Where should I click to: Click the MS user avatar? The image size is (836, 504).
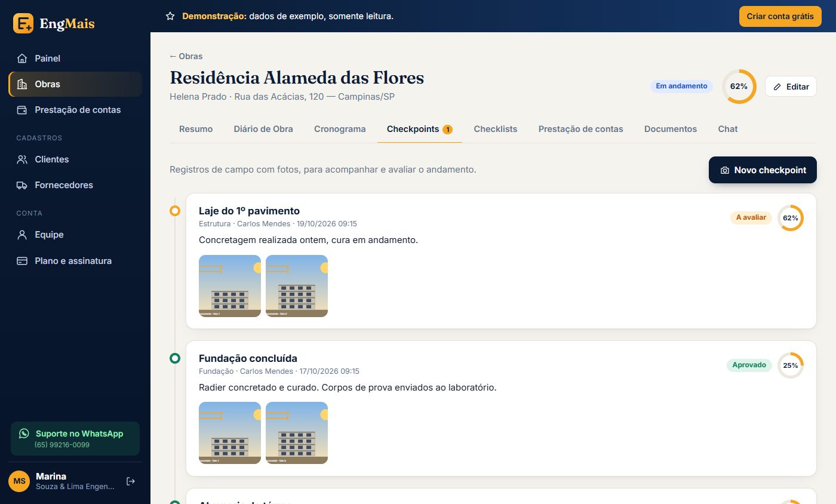tap(19, 481)
